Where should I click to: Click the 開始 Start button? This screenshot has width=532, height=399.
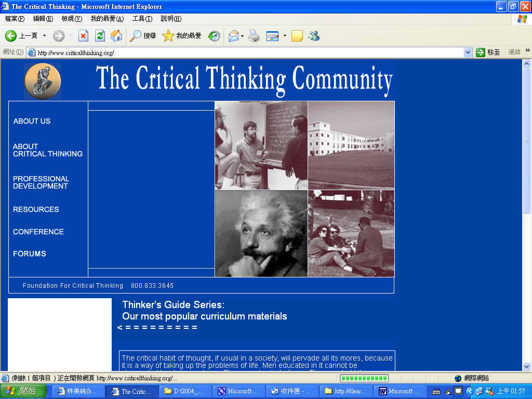point(23,391)
